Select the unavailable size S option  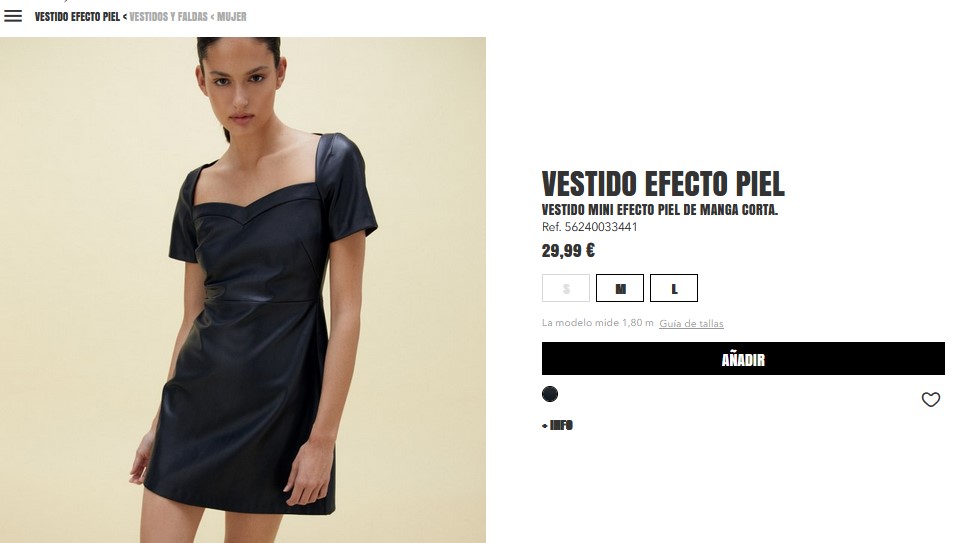click(566, 288)
